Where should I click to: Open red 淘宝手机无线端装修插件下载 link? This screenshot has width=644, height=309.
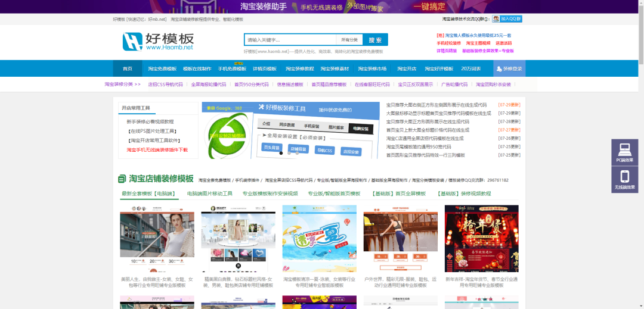[157, 150]
